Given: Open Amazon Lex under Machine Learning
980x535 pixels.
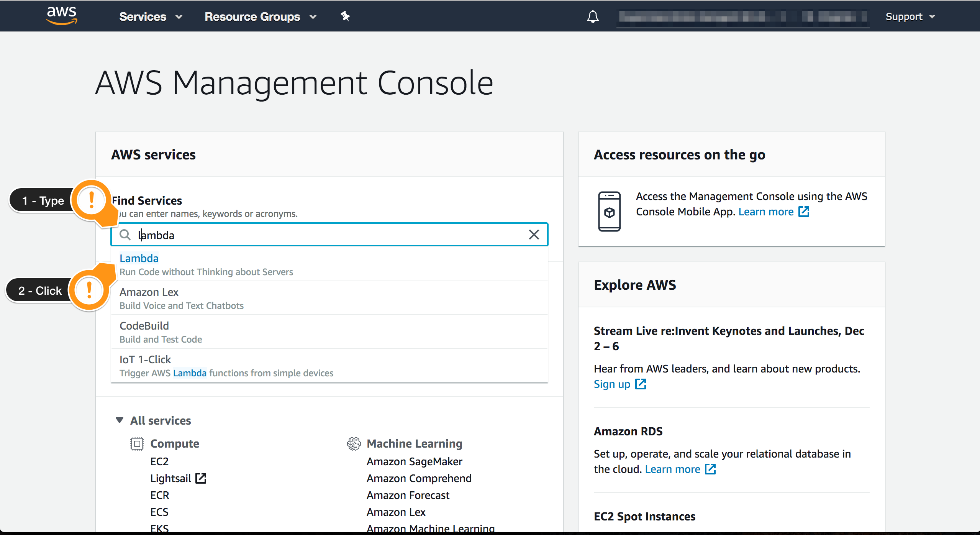Looking at the screenshot, I should [x=396, y=512].
